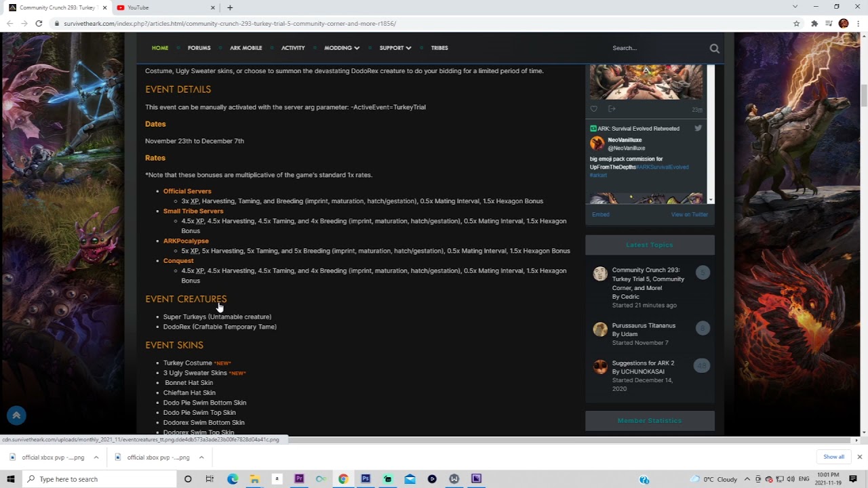Click the ENG language indicator
The width and height of the screenshot is (868, 488).
pos(804,479)
